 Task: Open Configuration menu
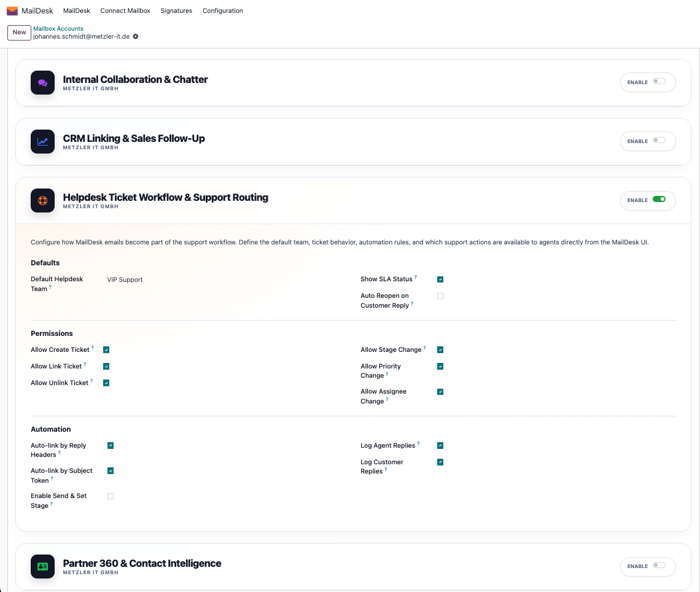pyautogui.click(x=223, y=10)
